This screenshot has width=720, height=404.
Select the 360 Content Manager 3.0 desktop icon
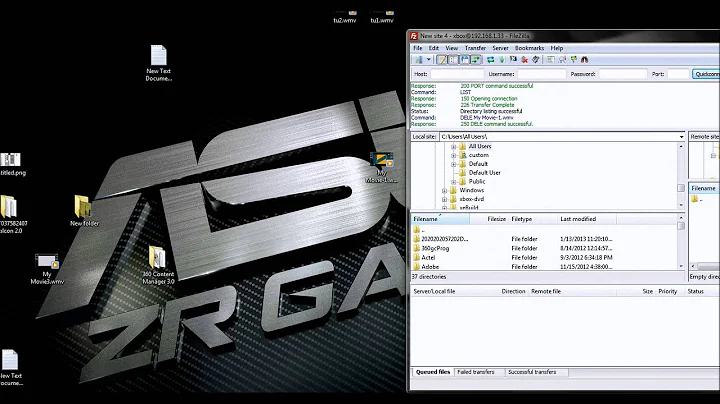pos(158,265)
